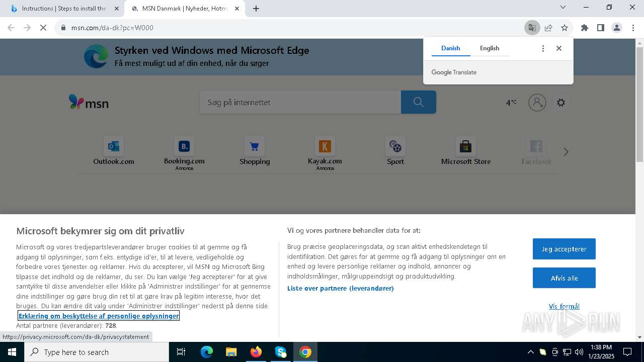The height and width of the screenshot is (362, 644).
Task: Open the notification center icon
Action: coord(627,352)
